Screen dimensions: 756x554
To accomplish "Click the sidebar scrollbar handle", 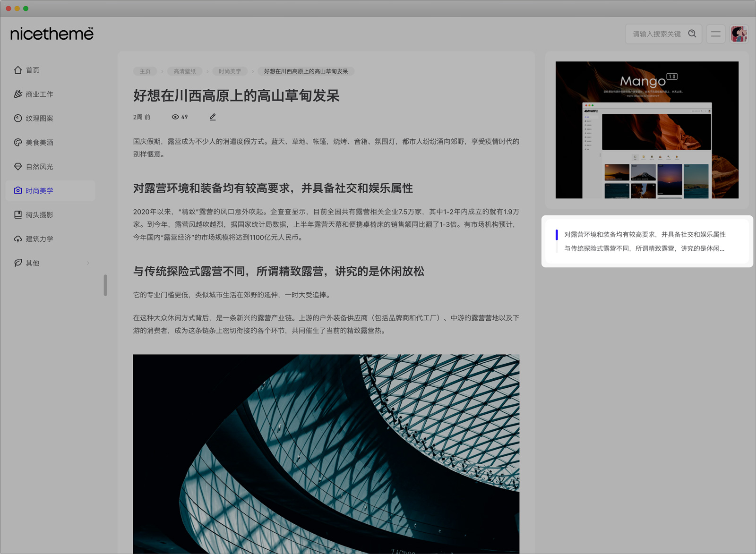I will [x=105, y=285].
